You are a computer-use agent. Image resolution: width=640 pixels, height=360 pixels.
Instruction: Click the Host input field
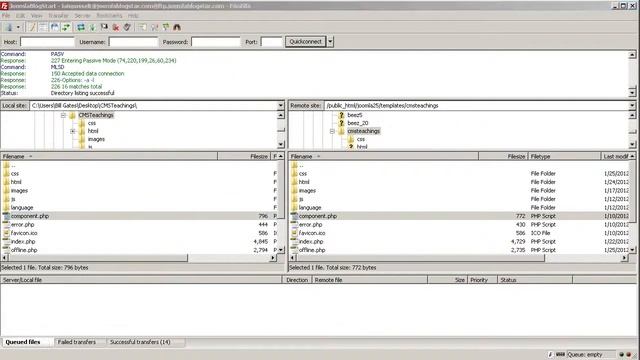click(47, 42)
